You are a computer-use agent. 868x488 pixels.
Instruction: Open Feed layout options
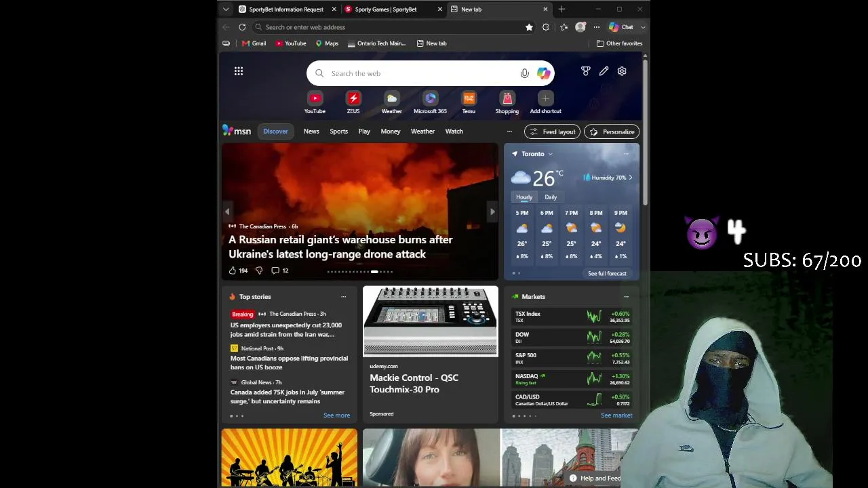pos(553,131)
